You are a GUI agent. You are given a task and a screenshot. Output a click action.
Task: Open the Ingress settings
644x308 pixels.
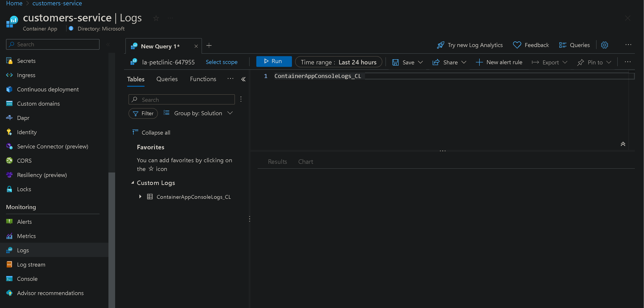[x=26, y=75]
